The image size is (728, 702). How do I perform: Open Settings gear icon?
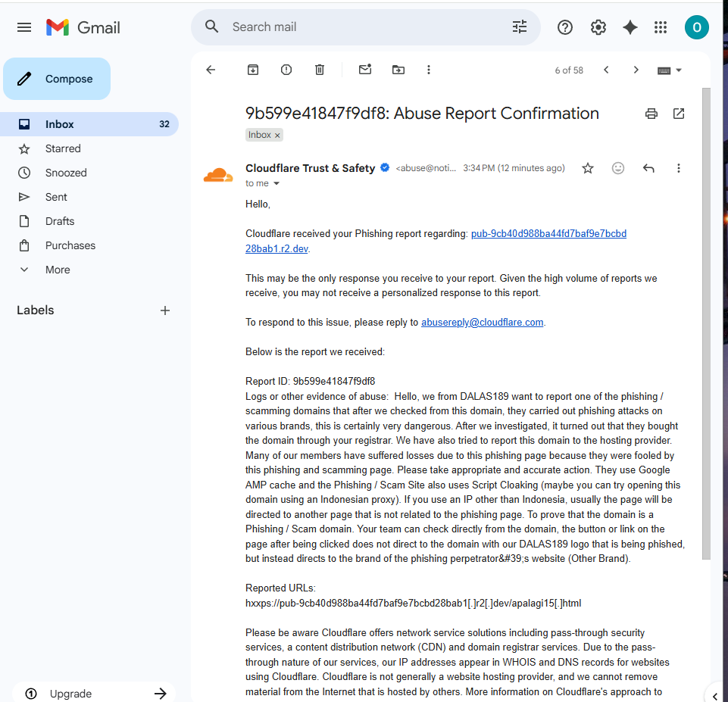[x=598, y=27]
